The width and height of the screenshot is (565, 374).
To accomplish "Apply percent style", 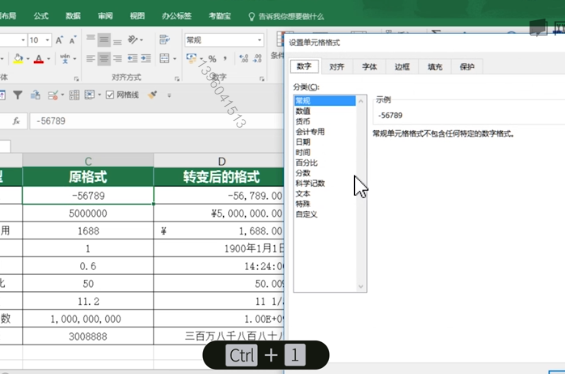I will pos(213,59).
